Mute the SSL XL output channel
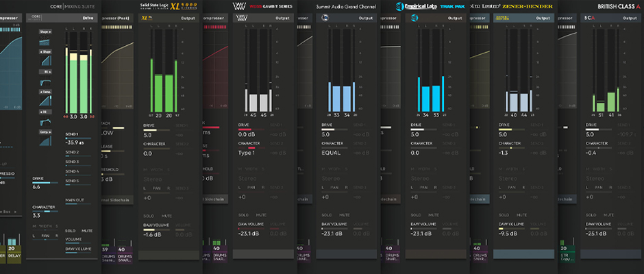 tap(166, 216)
